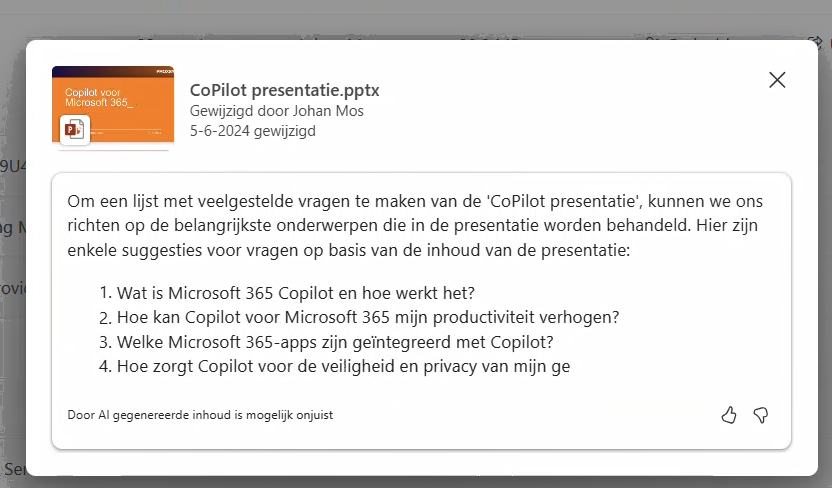Select question 1 about Microsoft 365 Copilot
The height and width of the screenshot is (488, 832).
[287, 293]
